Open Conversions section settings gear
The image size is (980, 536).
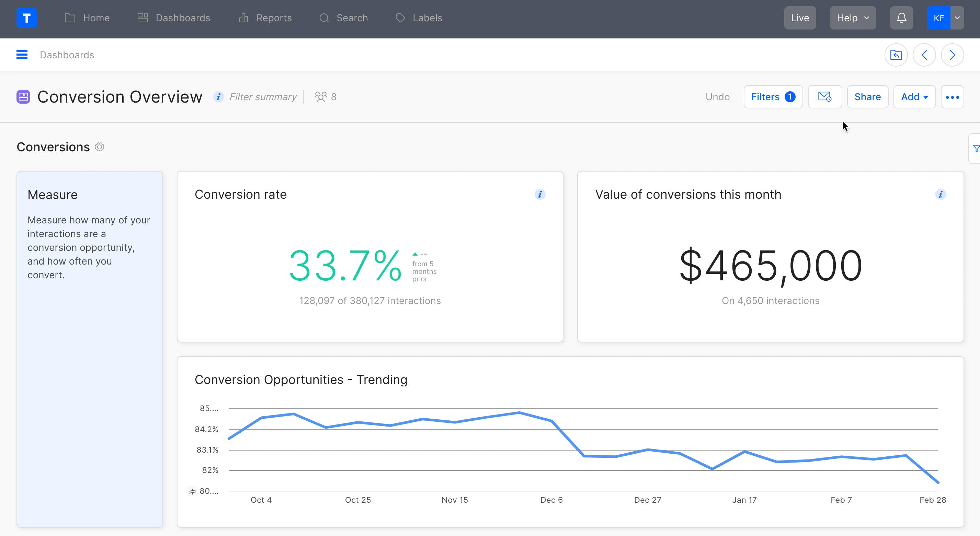(x=100, y=147)
